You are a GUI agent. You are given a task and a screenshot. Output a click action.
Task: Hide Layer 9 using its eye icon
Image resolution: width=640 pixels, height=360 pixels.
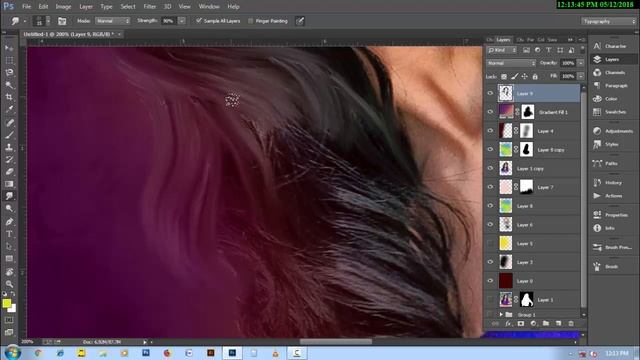pos(490,93)
